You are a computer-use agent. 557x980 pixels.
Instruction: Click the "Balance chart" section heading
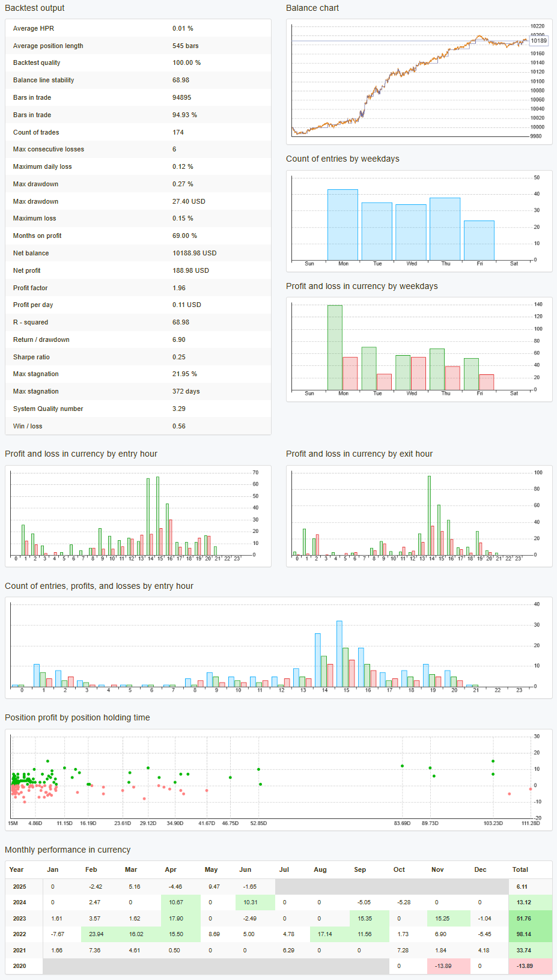coord(312,8)
